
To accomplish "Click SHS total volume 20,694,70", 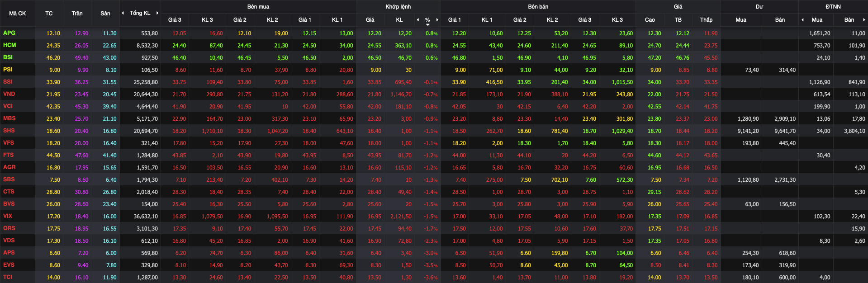I will [x=146, y=131].
